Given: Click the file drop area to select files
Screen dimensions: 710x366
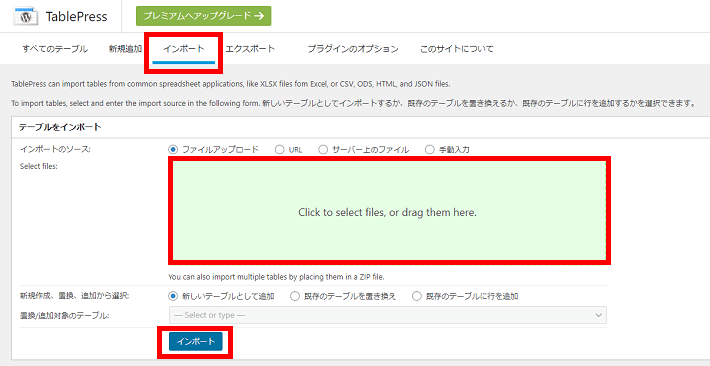Looking at the screenshot, I should (388, 211).
